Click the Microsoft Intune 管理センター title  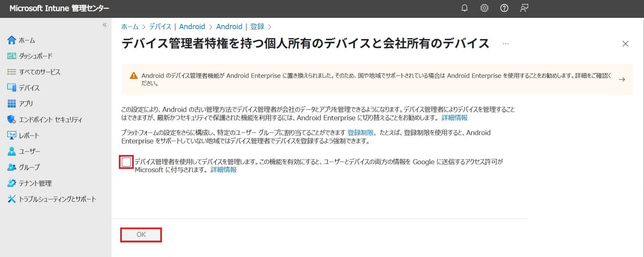(59, 8)
